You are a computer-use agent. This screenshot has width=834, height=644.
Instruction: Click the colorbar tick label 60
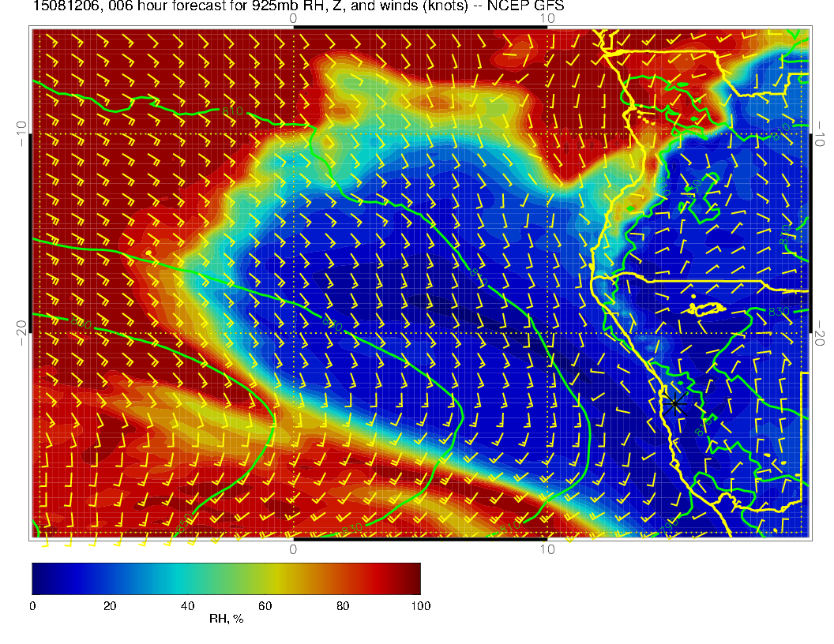pos(265,606)
